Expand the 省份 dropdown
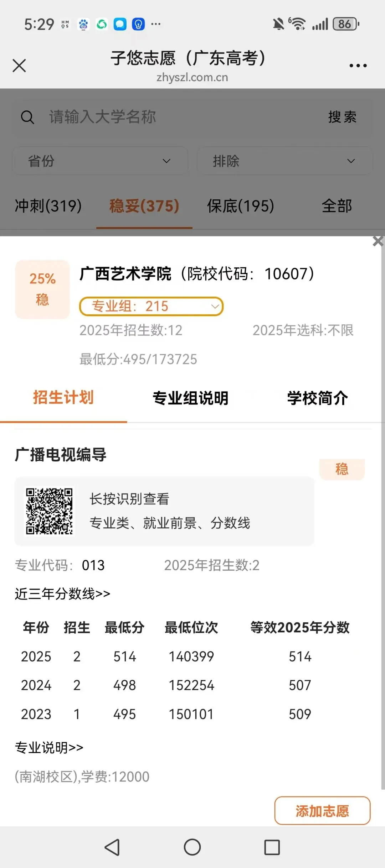This screenshot has width=385, height=868. point(100,161)
